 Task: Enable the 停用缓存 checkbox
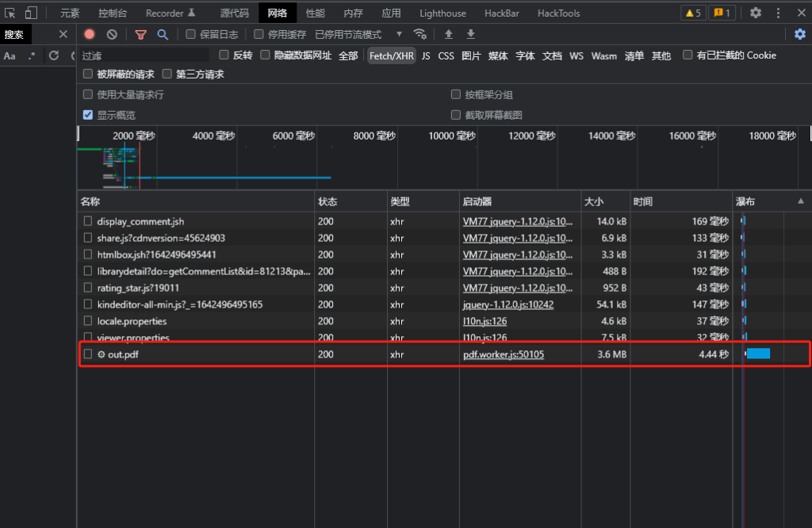[259, 34]
